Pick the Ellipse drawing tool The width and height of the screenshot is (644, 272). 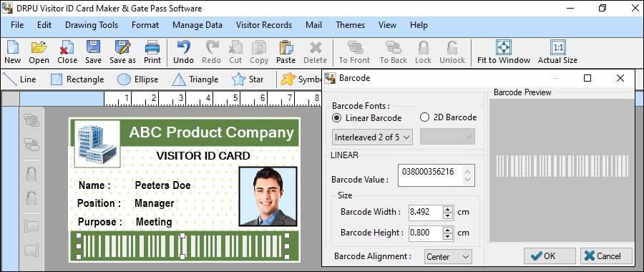(137, 79)
